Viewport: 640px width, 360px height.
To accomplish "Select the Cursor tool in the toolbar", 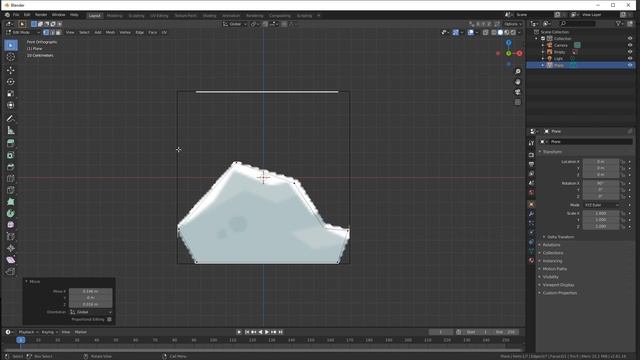I will click(x=11, y=57).
